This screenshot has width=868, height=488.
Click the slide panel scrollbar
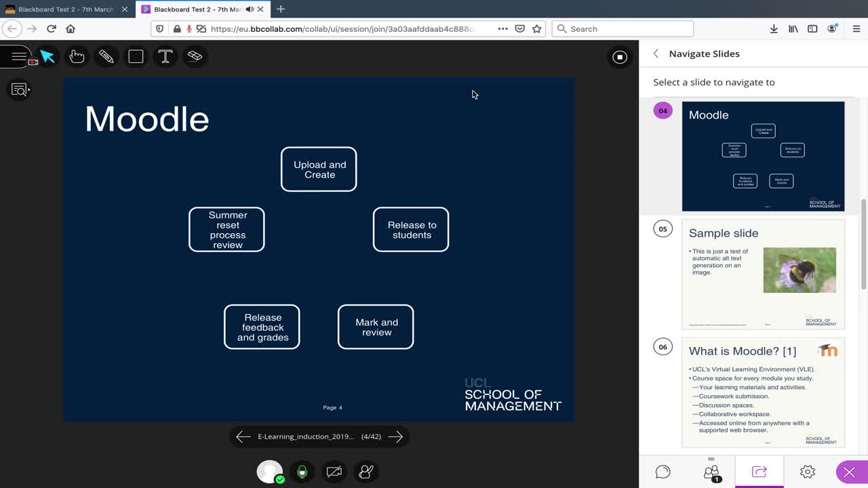(x=863, y=244)
